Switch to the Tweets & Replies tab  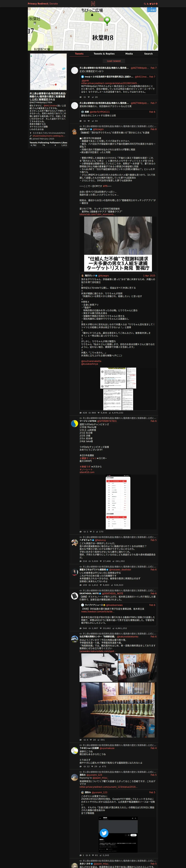click(104, 54)
